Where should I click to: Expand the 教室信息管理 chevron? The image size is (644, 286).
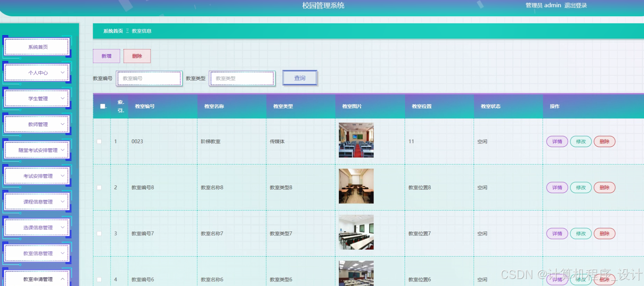click(x=63, y=253)
